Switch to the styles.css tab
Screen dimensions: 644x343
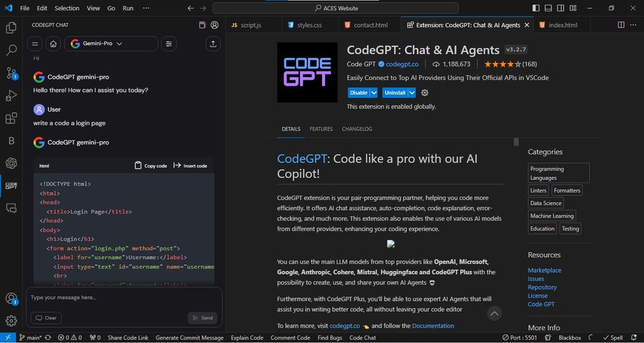tap(309, 25)
